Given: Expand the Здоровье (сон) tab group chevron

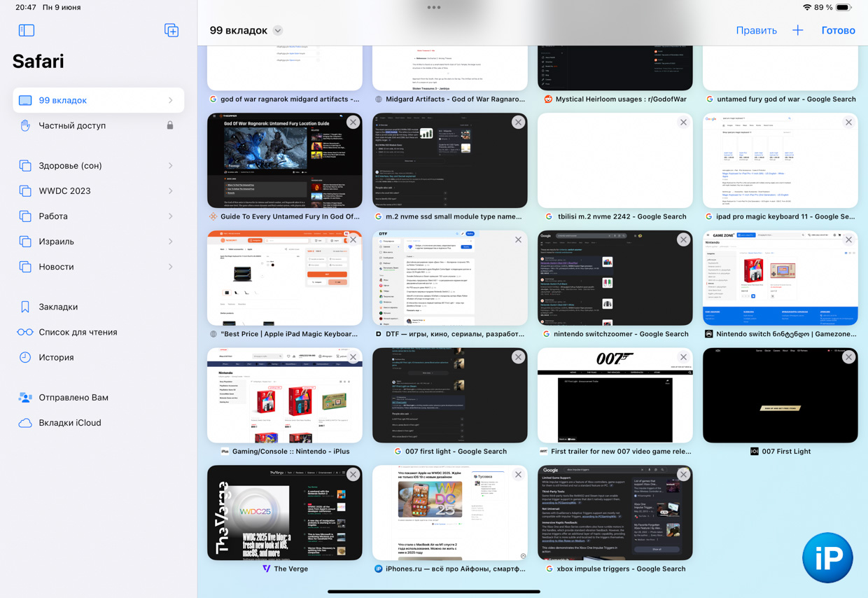Looking at the screenshot, I should [x=170, y=166].
